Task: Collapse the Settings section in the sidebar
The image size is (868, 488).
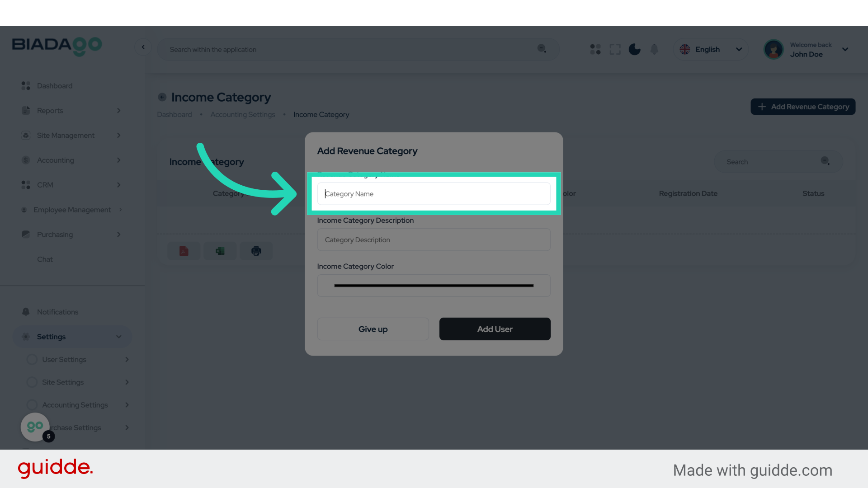Action: pos(72,337)
